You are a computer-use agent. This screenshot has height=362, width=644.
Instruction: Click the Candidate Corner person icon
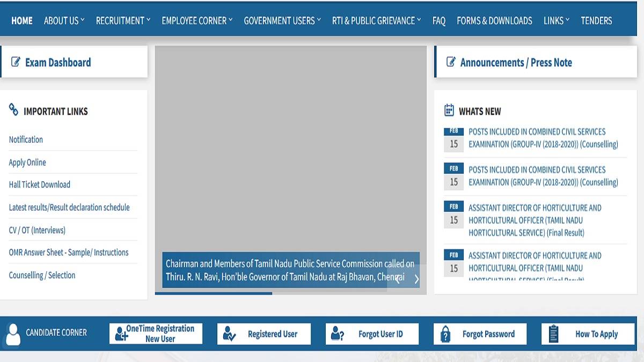[13, 334]
